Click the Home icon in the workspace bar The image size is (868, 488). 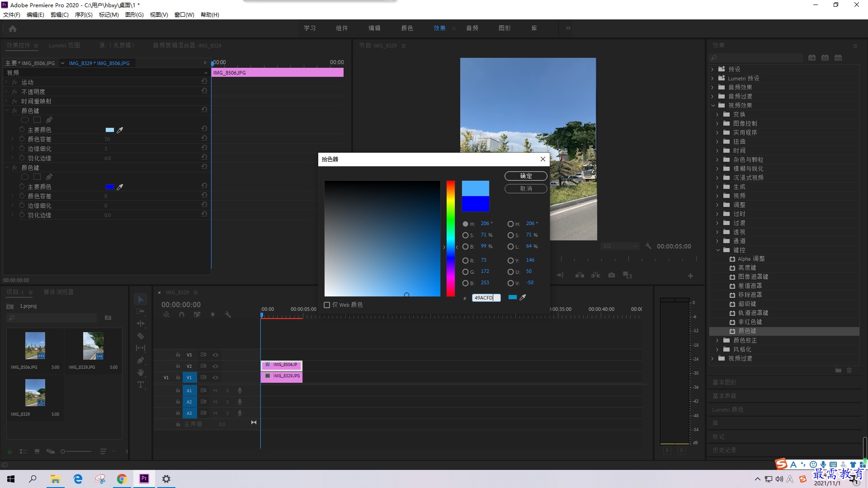click(13, 28)
